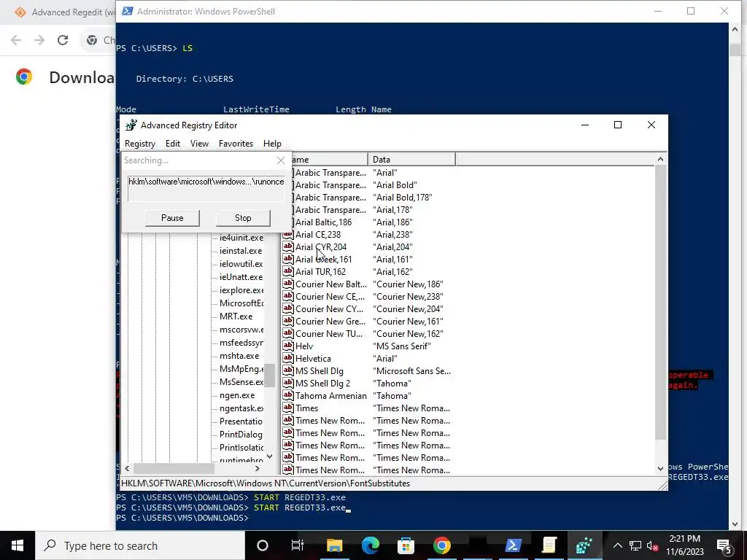Select the "Arial Bold,178" data cell
747x560 pixels.
(x=402, y=198)
